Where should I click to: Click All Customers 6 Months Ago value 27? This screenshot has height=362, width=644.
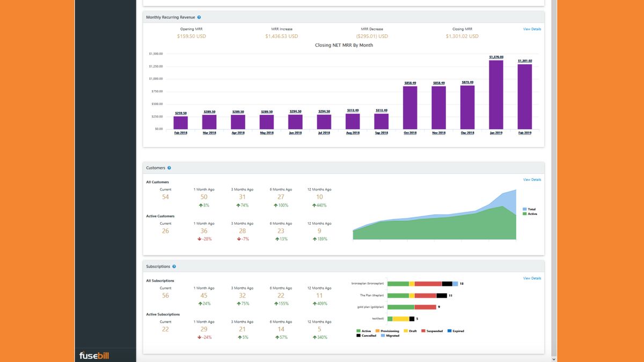pos(281,197)
